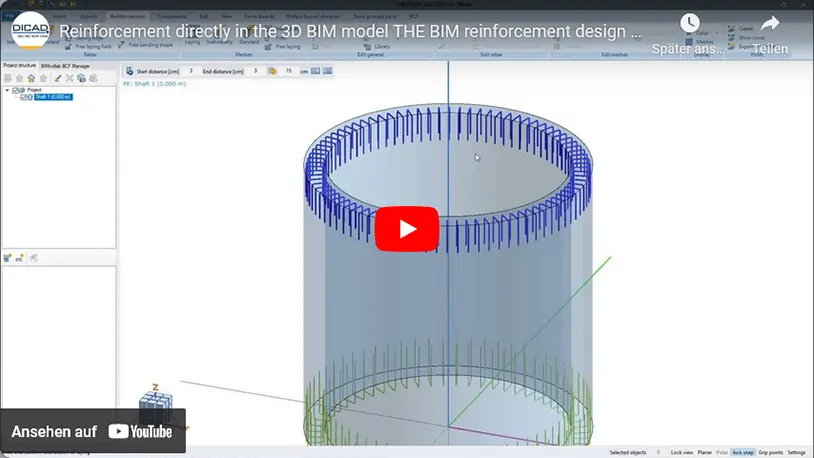This screenshot has height=458, width=814.
Task: Toggle the Shaft 1 checkbox
Action: (x=23, y=97)
